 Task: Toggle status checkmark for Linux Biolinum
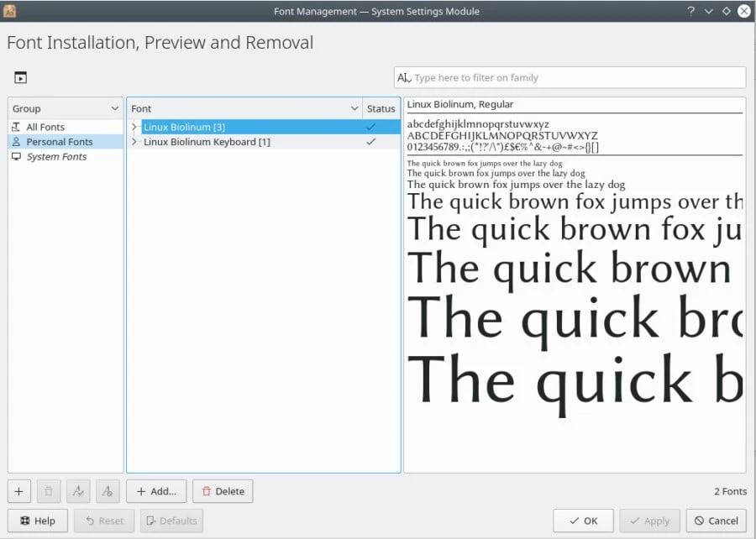coord(370,127)
